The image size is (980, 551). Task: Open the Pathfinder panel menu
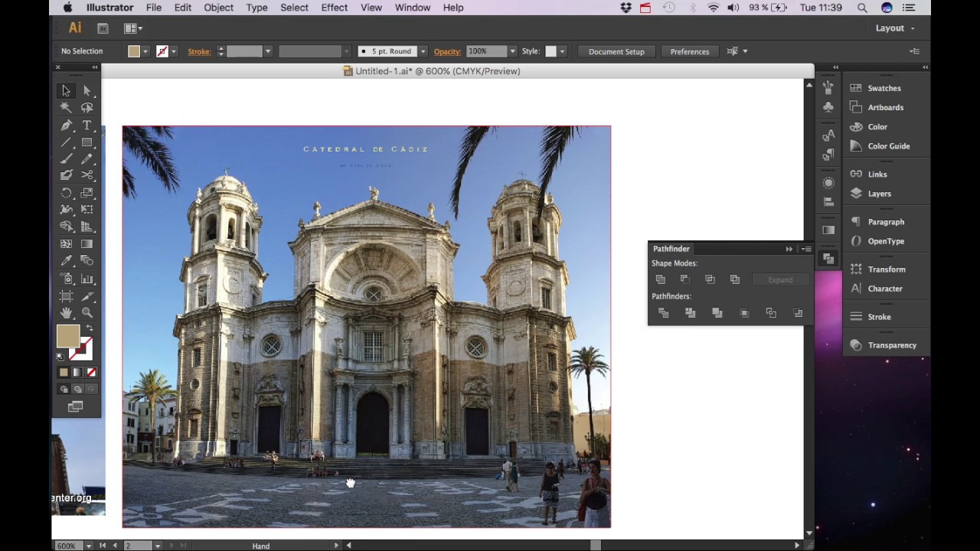click(x=806, y=249)
